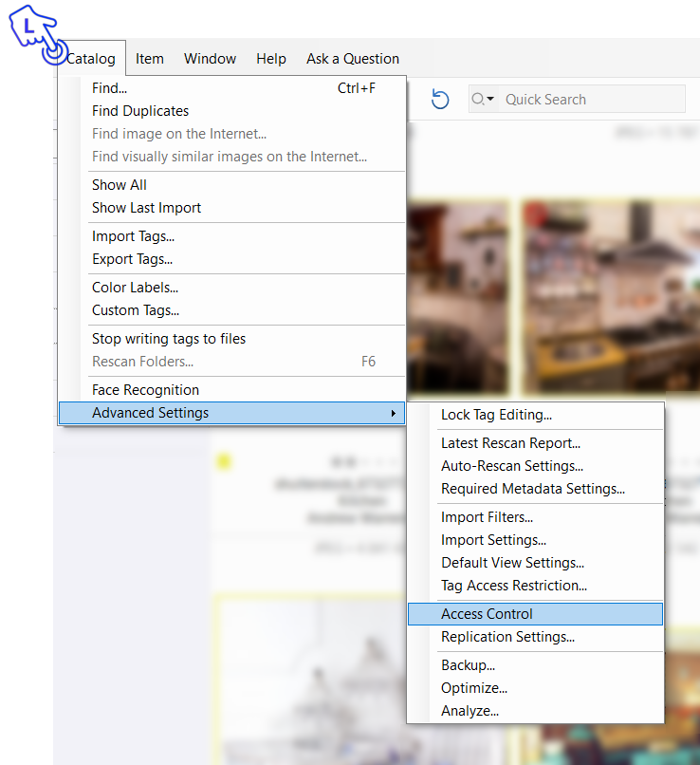Open the Auto-Rescan Settings… entry

(x=512, y=466)
